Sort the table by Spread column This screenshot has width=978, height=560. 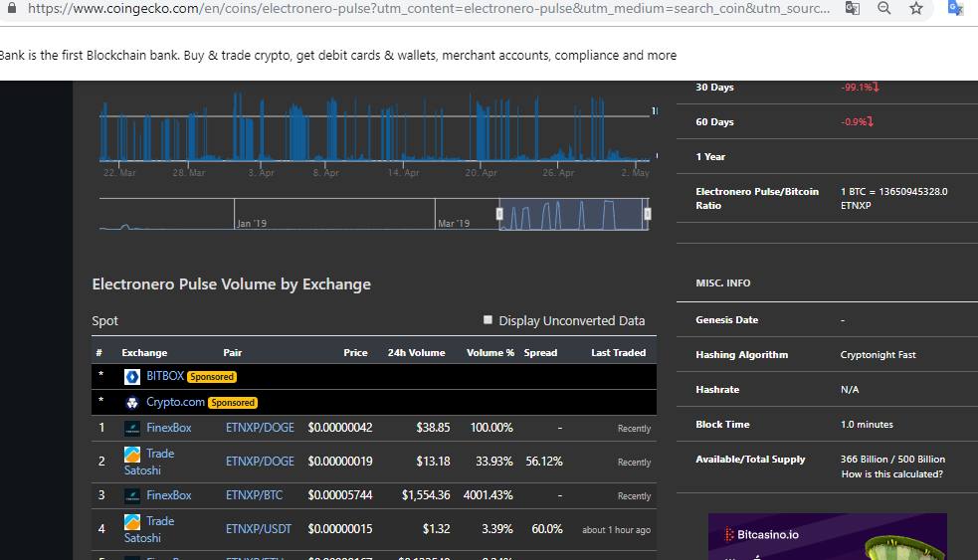click(x=540, y=353)
